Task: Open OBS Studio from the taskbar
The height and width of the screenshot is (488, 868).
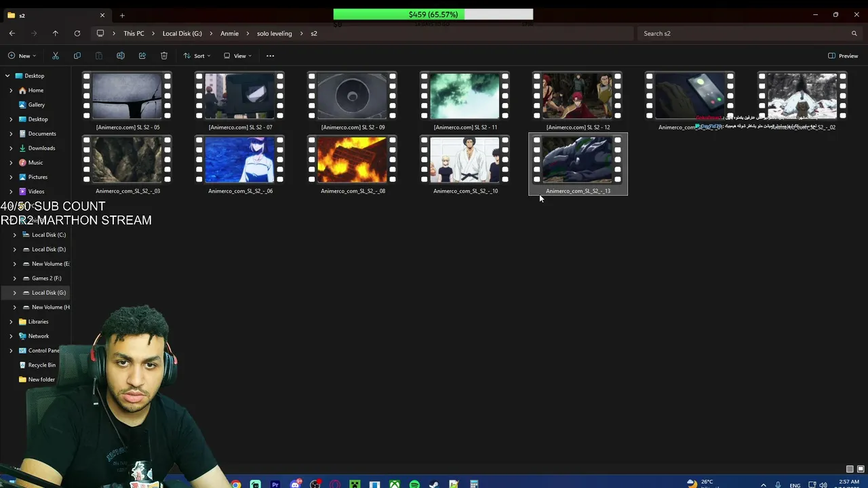Action: pos(315,484)
